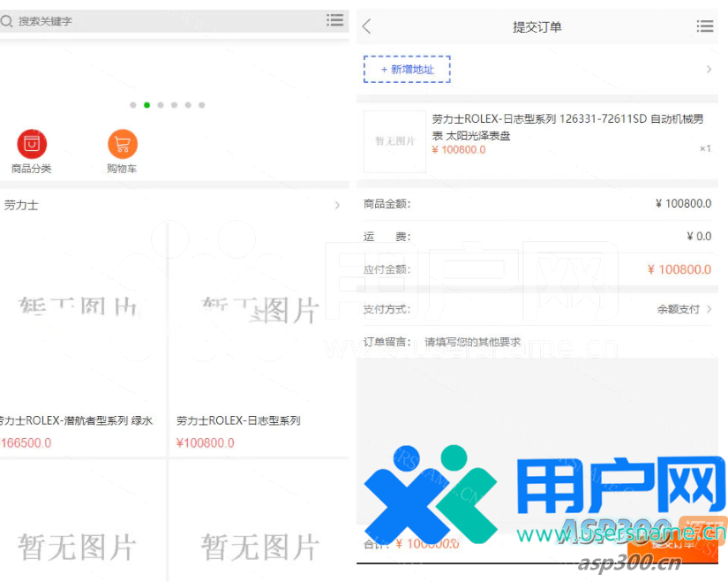Click the price ¥100800.0 under 日志型系列
Viewport: 728px width, 582px height.
(206, 443)
